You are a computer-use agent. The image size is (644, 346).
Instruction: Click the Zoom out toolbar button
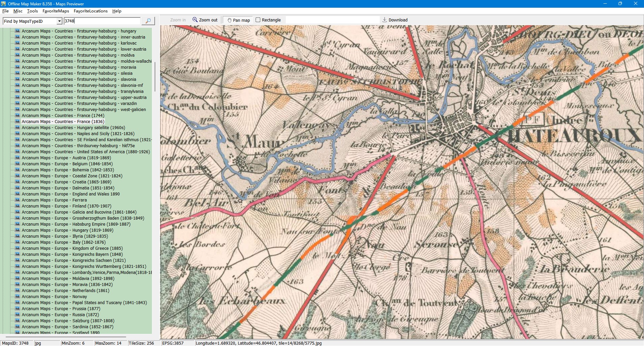coord(205,20)
